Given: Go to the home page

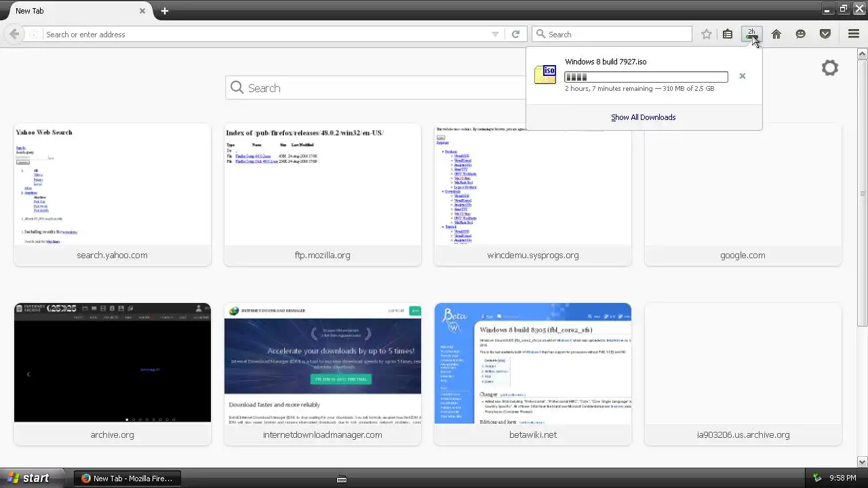Looking at the screenshot, I should [776, 34].
